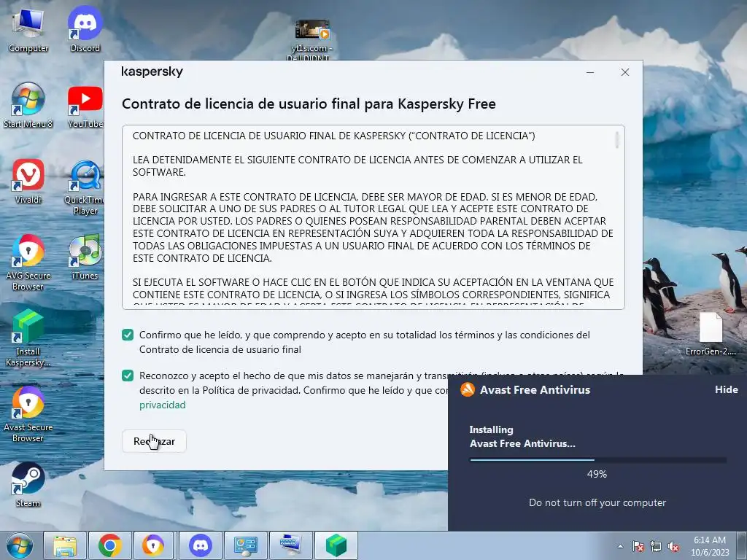The height and width of the screenshot is (560, 747).
Task: Open the privacidad policy link
Action: click(x=163, y=405)
